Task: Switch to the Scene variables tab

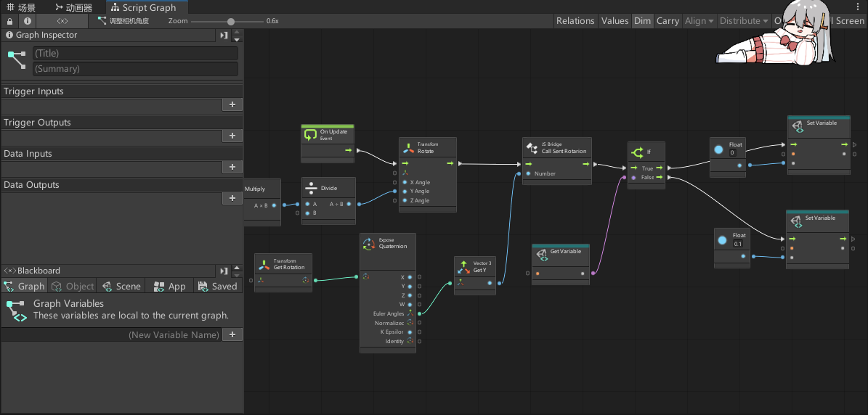Action: click(121, 287)
